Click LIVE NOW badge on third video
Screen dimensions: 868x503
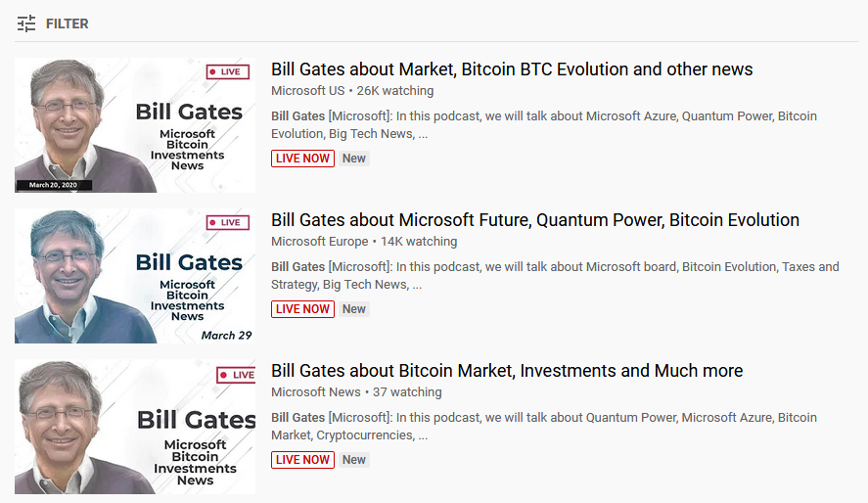point(302,460)
